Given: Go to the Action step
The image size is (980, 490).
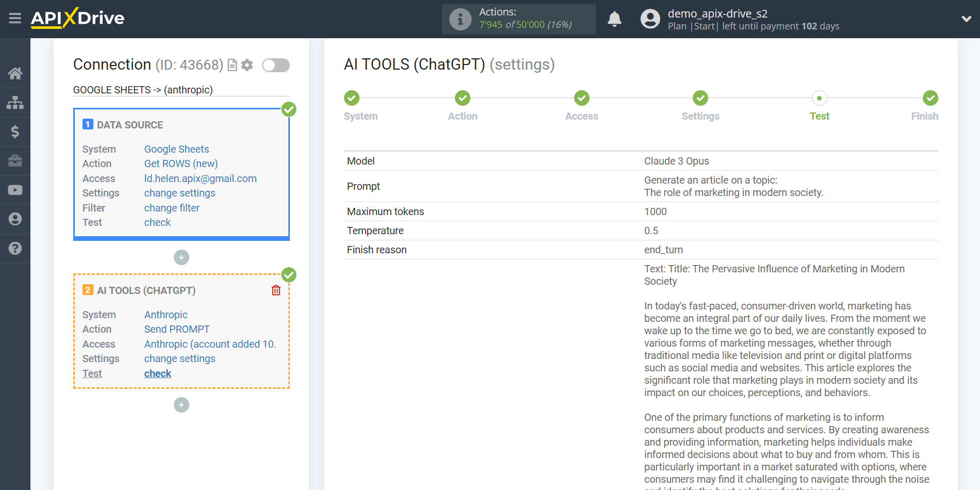Looking at the screenshot, I should point(463,98).
